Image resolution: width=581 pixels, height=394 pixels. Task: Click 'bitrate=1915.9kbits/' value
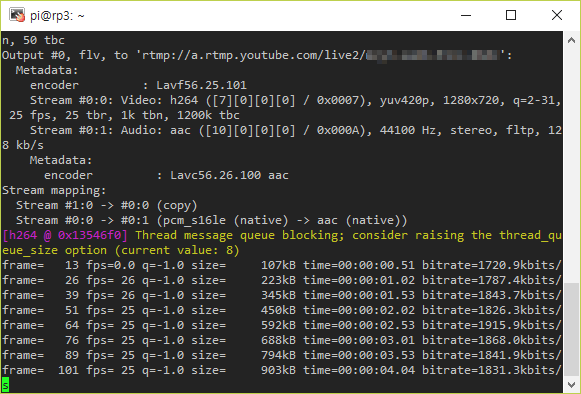[x=492, y=325]
